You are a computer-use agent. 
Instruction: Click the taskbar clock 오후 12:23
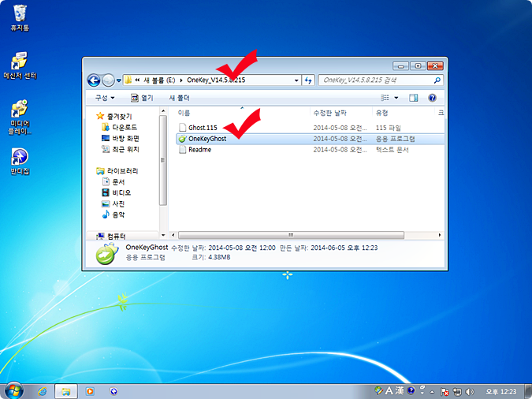click(500, 392)
